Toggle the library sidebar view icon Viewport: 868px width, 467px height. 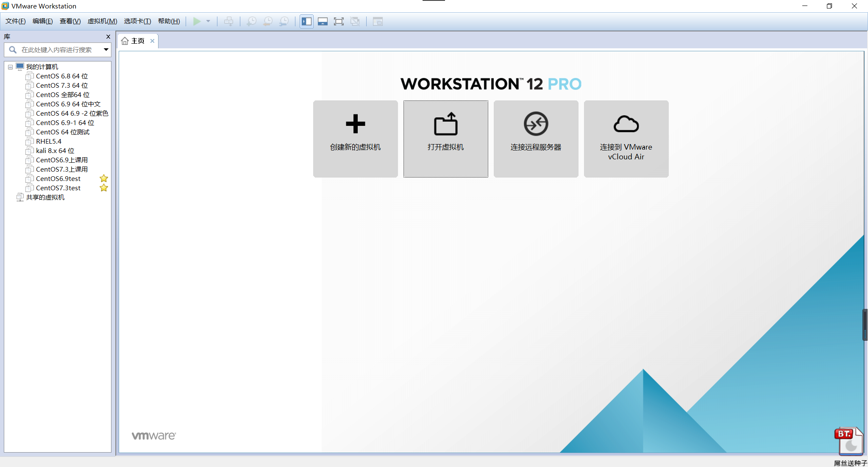coord(307,21)
